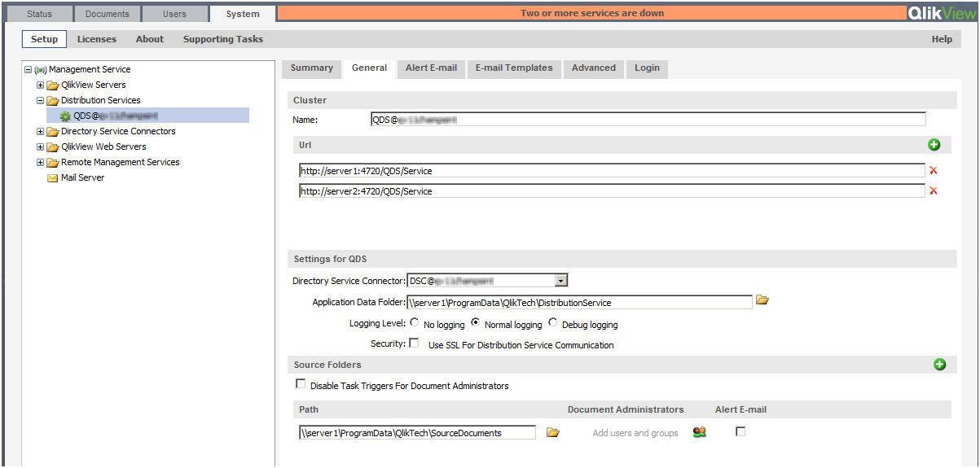This screenshot has width=980, height=468.
Task: Browse for the SourceDocuments path with the folder icon
Action: tap(552, 432)
